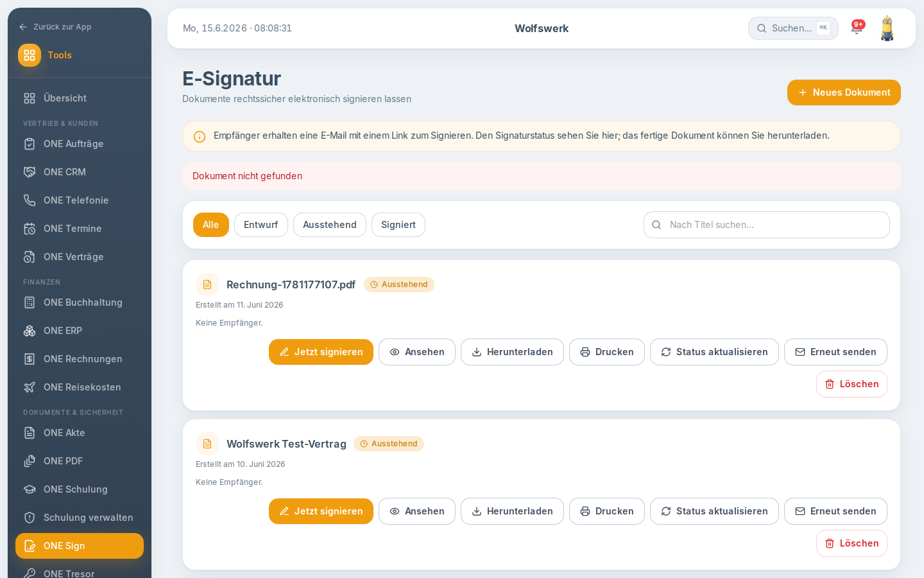The height and width of the screenshot is (578, 924).
Task: Click the Tools grid icon in sidebar
Action: point(30,55)
